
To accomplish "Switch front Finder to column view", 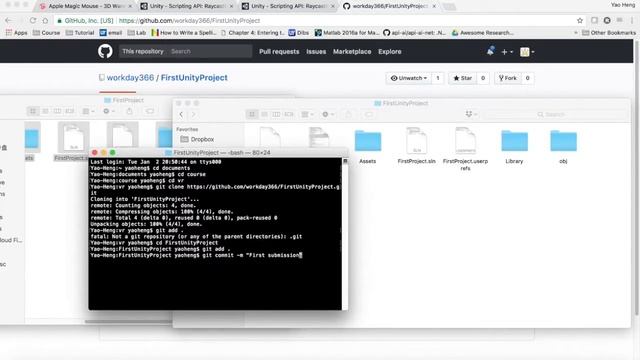I will (276, 115).
